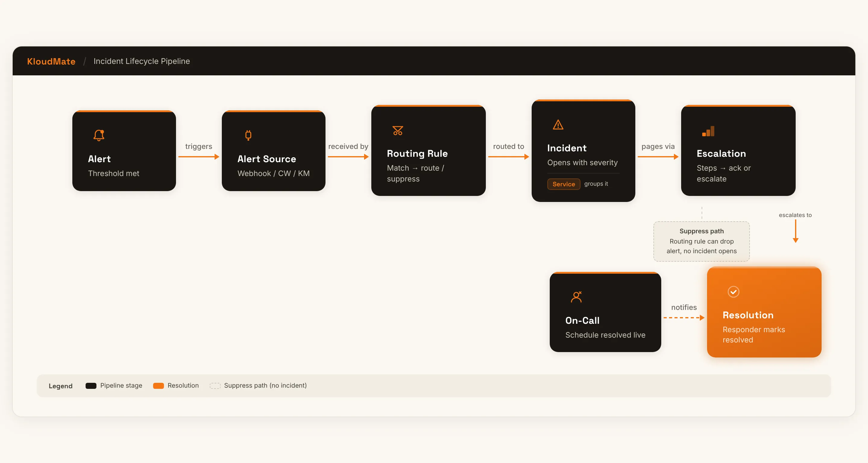This screenshot has width=868, height=463.
Task: Select the Alert card title
Action: tap(99, 159)
